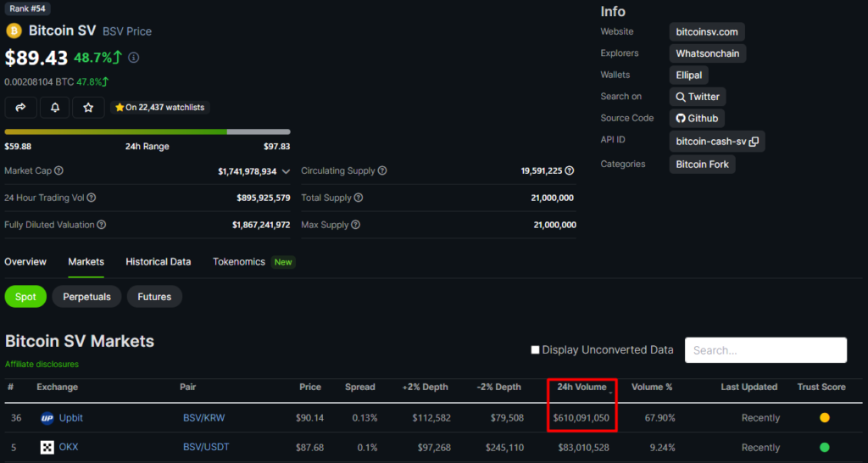Open the Circulating Supply label help icon
This screenshot has width=868, height=463.
click(x=382, y=170)
